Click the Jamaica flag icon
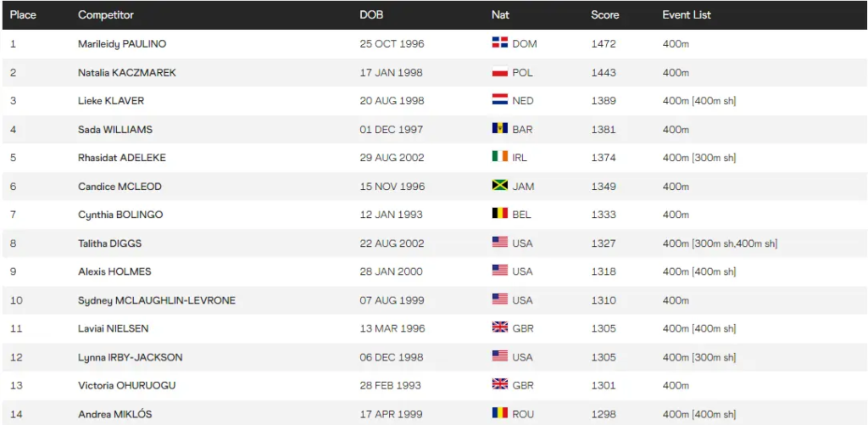This screenshot has height=425, width=868. [x=500, y=186]
